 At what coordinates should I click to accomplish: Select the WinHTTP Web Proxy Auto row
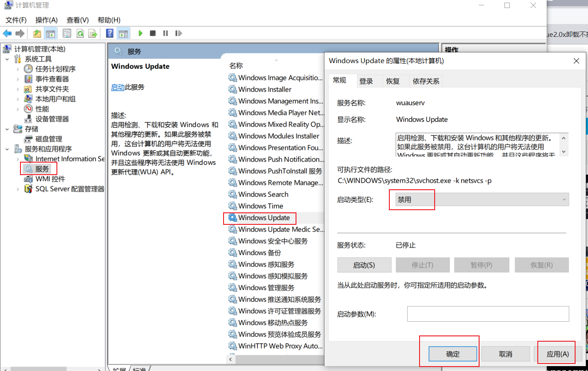click(x=276, y=346)
